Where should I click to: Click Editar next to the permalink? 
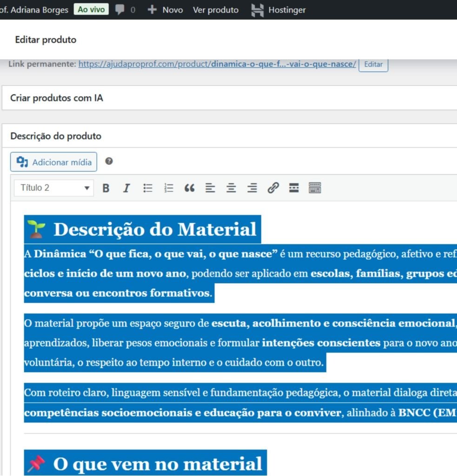373,65
